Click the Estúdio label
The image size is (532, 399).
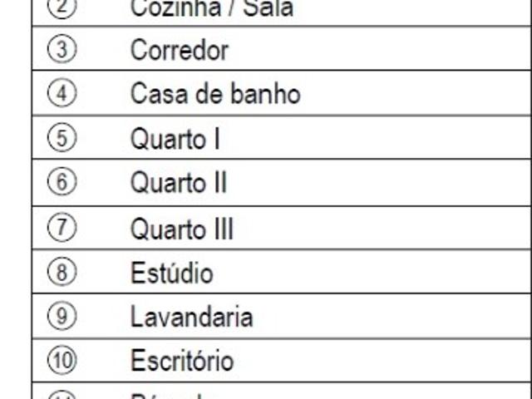(171, 273)
